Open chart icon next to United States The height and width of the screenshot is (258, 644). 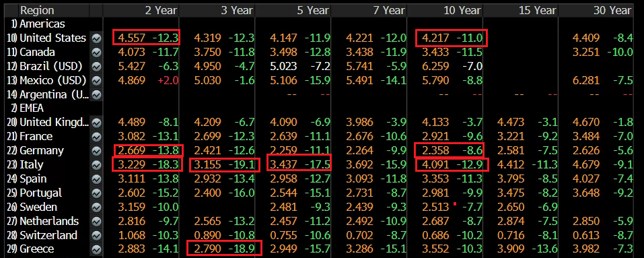click(96, 38)
